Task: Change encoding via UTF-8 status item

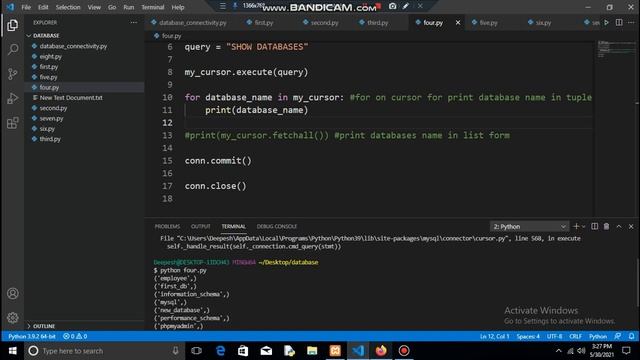Action: click(x=554, y=336)
